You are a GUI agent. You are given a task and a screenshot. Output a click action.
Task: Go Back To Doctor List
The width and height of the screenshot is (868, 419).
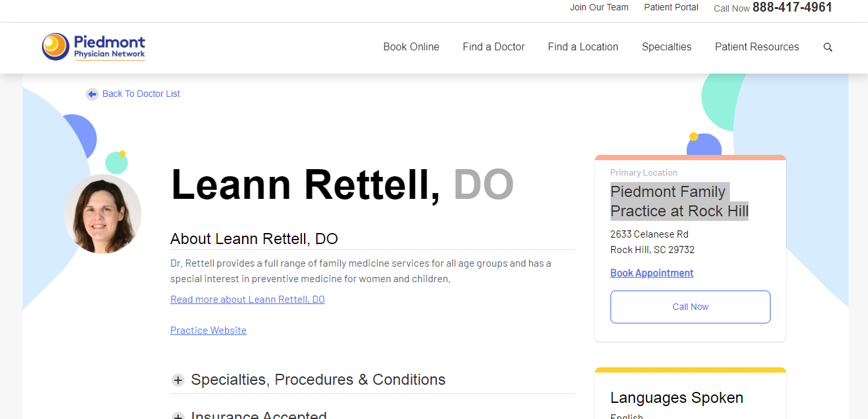tap(141, 94)
